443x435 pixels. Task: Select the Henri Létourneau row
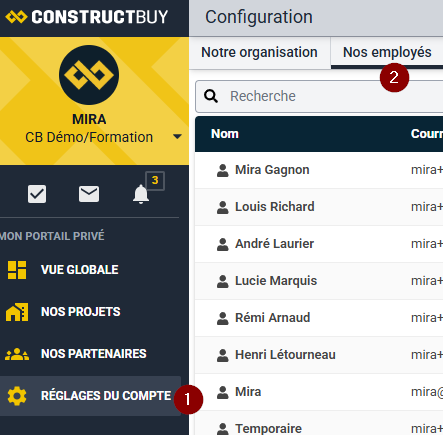tap(319, 355)
